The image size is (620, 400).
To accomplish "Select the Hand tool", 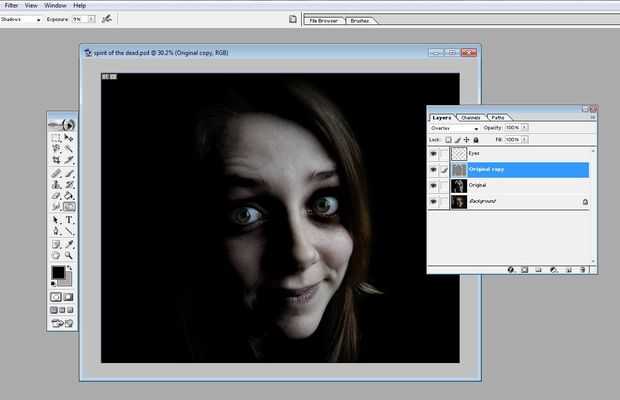I will [x=56, y=255].
